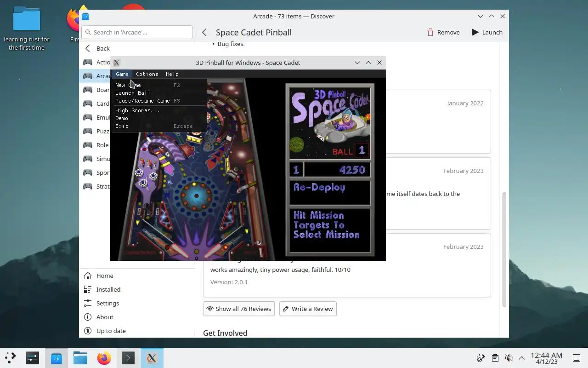Open the application launcher on taskbar

coord(10,358)
